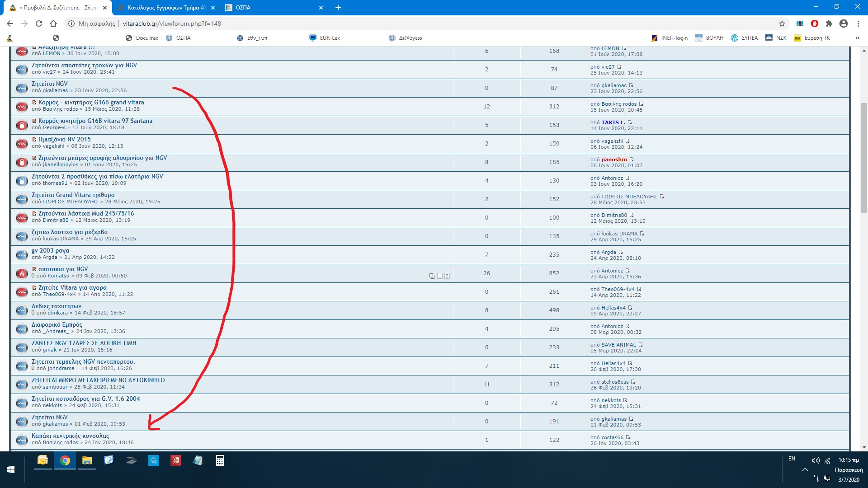Select the Προβολή Δ. Συζήτησης tab
868x488 pixels.
pyautogui.click(x=57, y=8)
